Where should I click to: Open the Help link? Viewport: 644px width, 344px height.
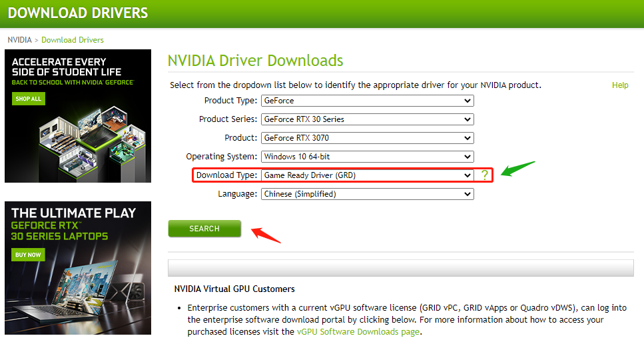(620, 85)
